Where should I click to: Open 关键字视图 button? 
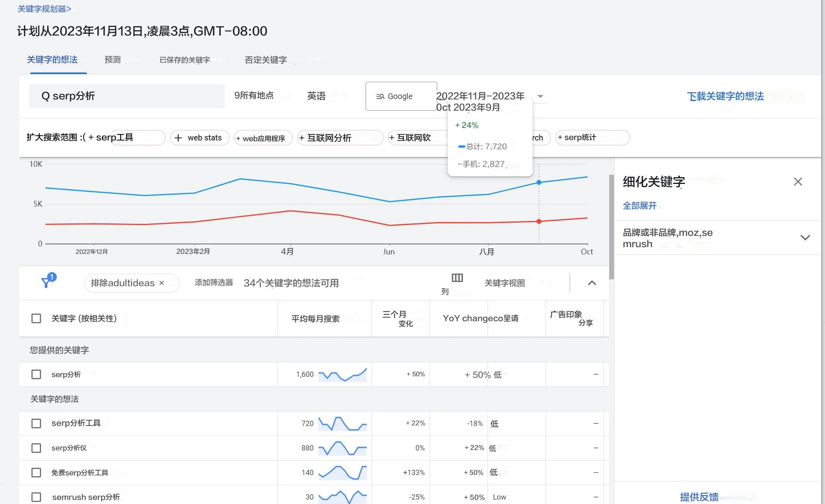click(x=505, y=283)
